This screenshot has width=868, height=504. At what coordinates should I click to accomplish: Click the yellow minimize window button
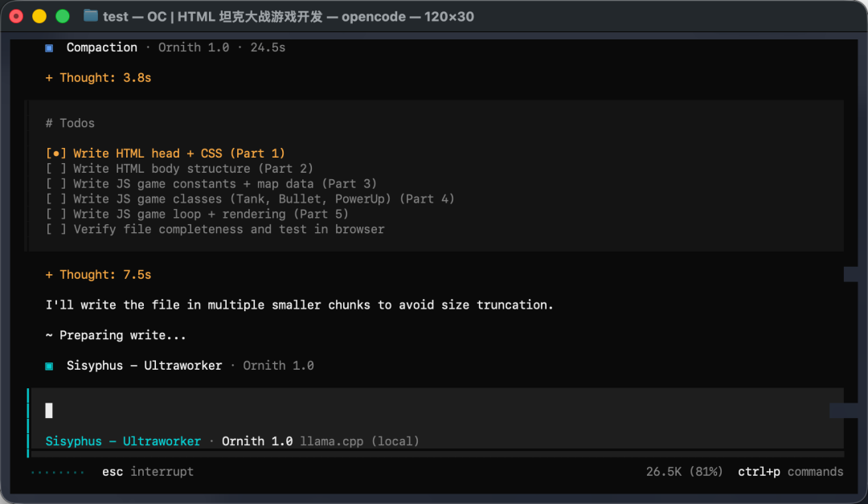(39, 17)
